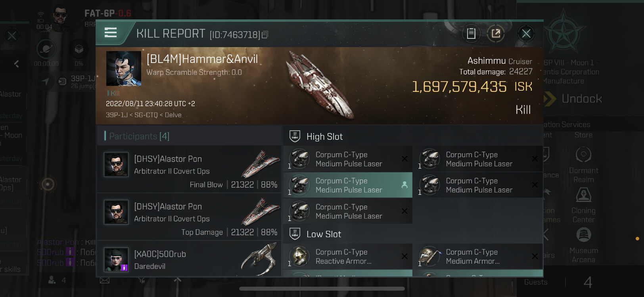Select the Kill tab under victim portrait
This screenshot has width=644, height=297.
point(114,93)
